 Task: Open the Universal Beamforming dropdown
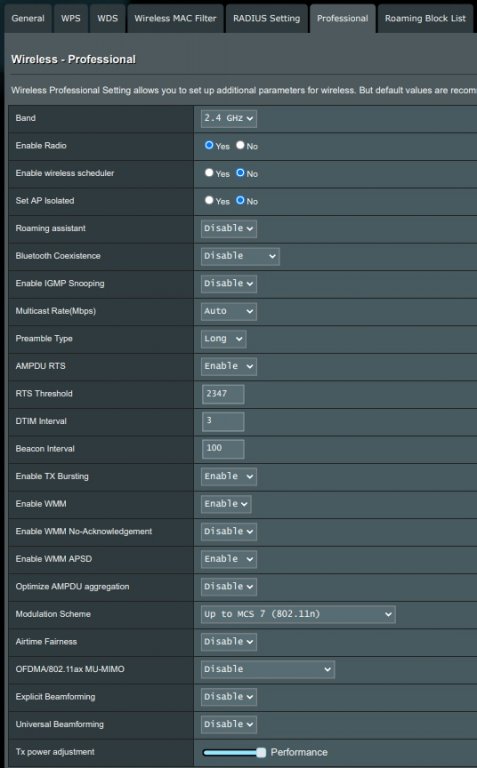(229, 724)
